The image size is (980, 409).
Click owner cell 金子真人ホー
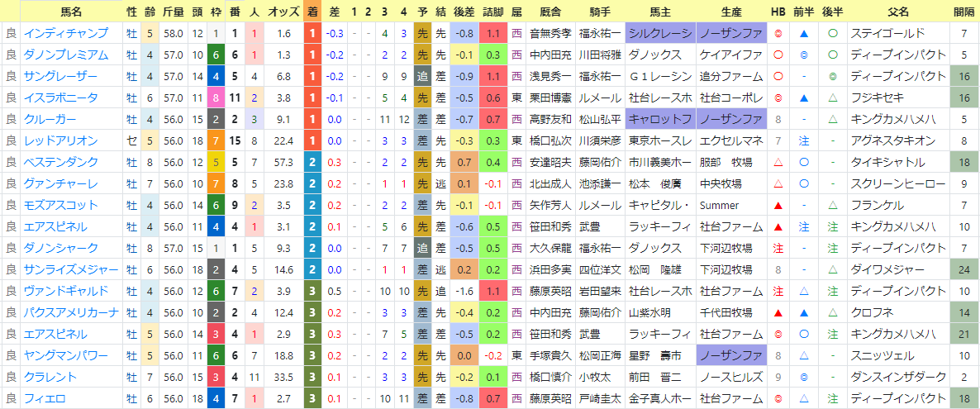(x=660, y=398)
